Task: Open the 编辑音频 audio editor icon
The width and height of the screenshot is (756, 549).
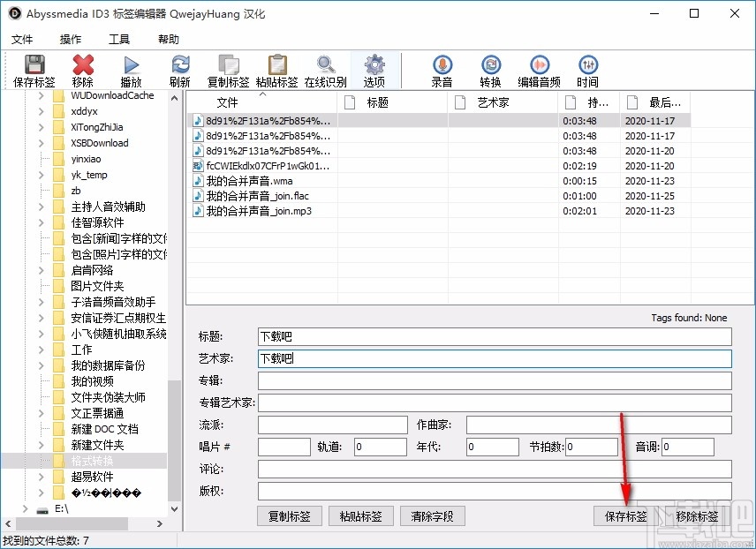Action: [539, 70]
